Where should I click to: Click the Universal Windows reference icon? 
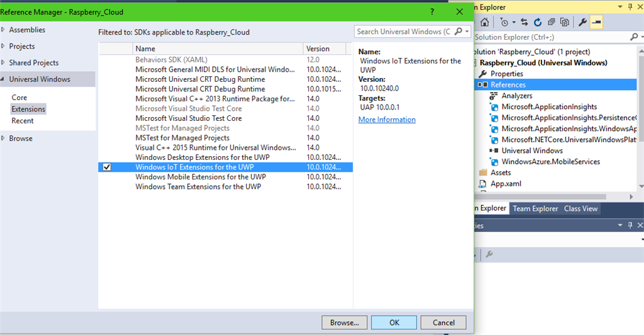coord(494,150)
